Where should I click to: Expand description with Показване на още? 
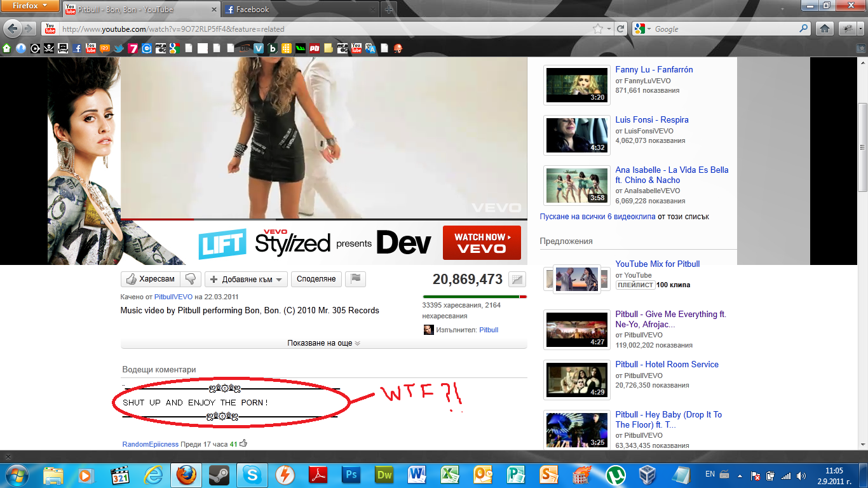tap(324, 343)
